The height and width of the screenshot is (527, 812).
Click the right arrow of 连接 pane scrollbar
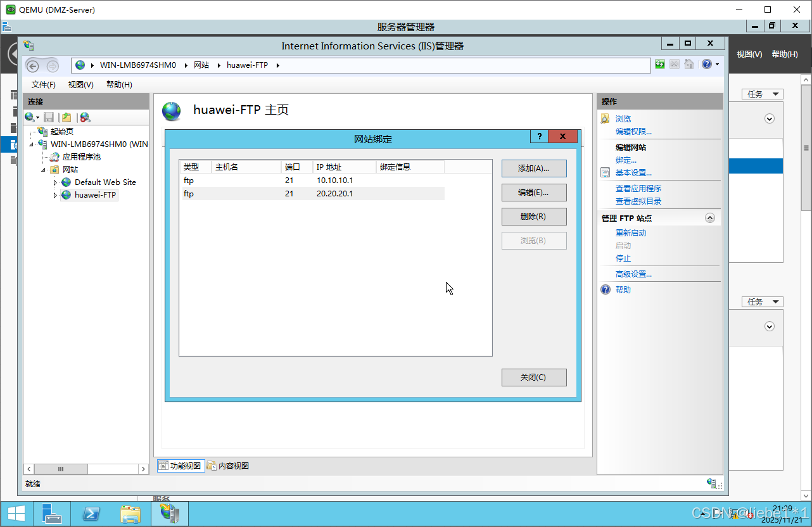coord(143,469)
